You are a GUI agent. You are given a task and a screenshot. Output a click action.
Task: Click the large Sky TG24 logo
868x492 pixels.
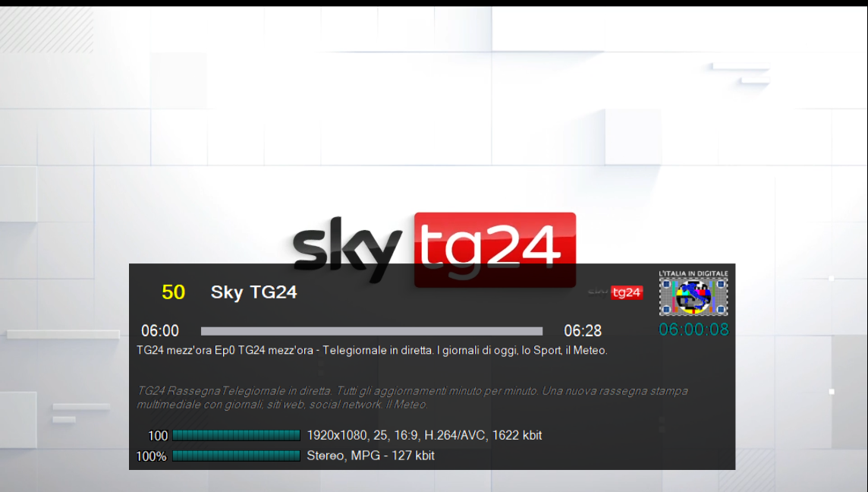click(x=435, y=249)
